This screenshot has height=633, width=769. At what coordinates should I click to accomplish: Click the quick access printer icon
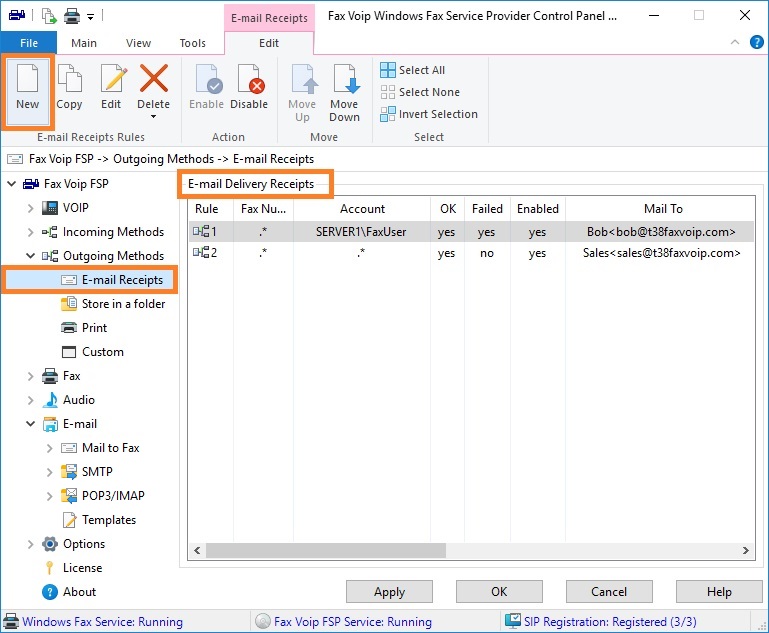coord(72,17)
